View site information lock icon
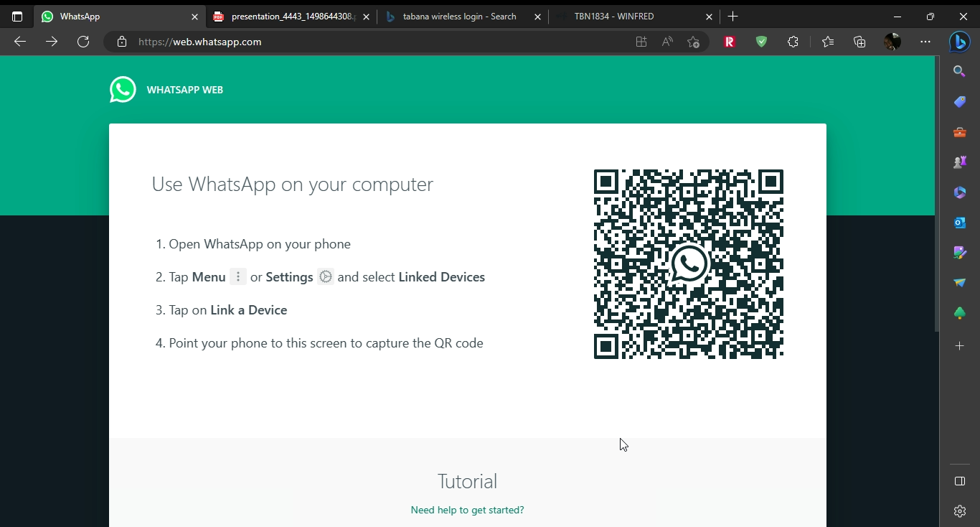This screenshot has height=527, width=980. [122, 42]
